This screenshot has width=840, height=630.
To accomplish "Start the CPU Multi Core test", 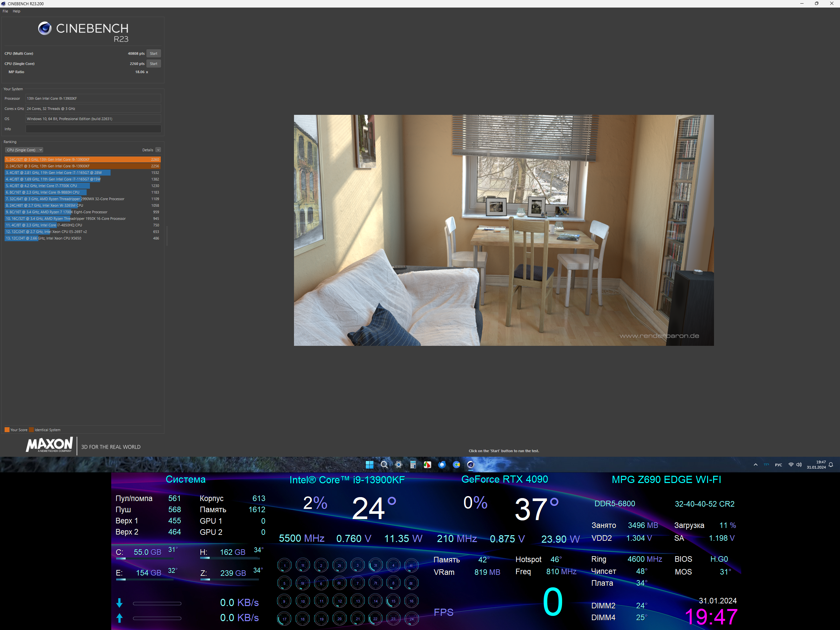I will point(154,53).
